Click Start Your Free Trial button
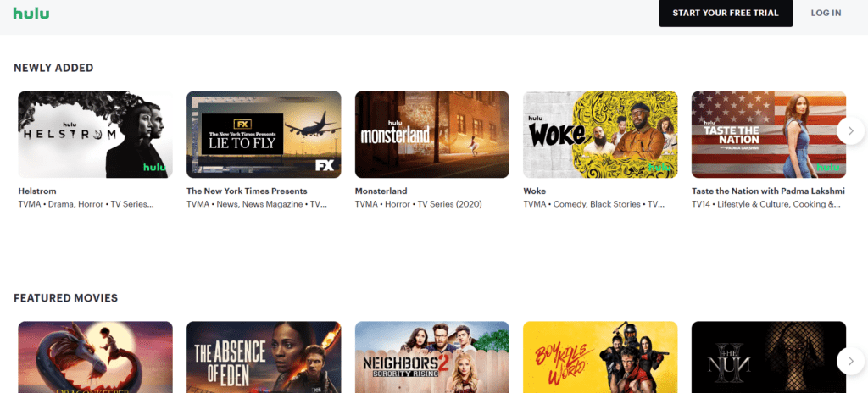Screen dimensions: 868x393 click(x=726, y=13)
